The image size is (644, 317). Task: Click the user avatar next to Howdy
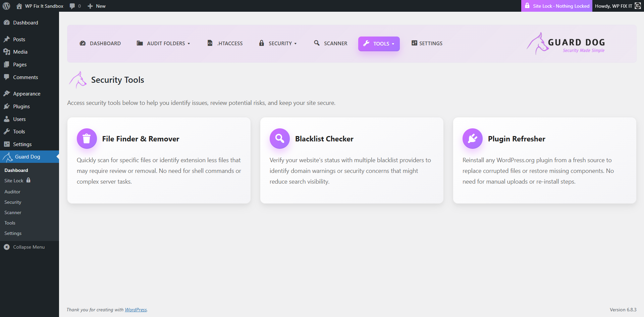pyautogui.click(x=638, y=6)
